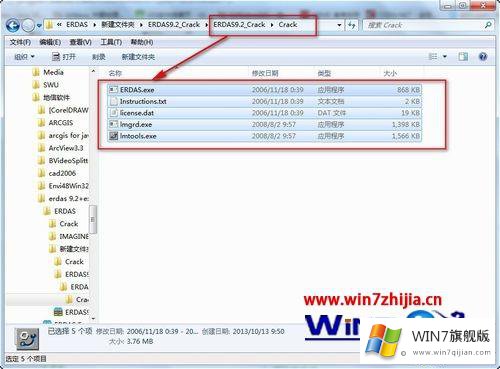The width and height of the screenshot is (500, 369).
Task: Open the 工具(T) menu
Action: point(111,42)
